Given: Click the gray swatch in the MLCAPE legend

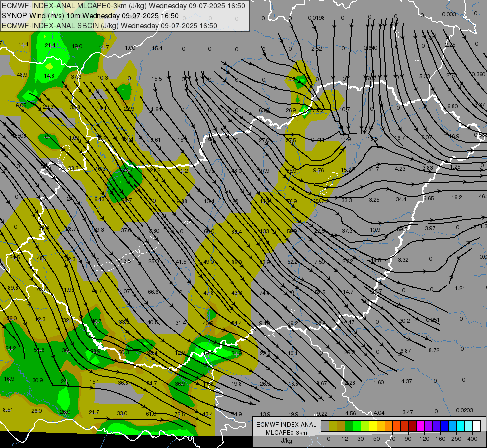Looking at the screenshot, I should (x=325, y=426).
